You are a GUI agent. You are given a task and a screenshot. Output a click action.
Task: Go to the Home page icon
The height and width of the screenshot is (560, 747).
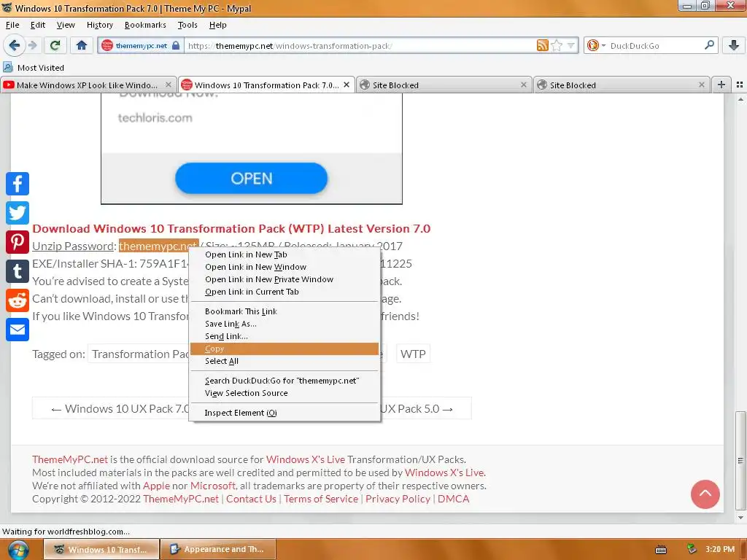click(x=82, y=45)
